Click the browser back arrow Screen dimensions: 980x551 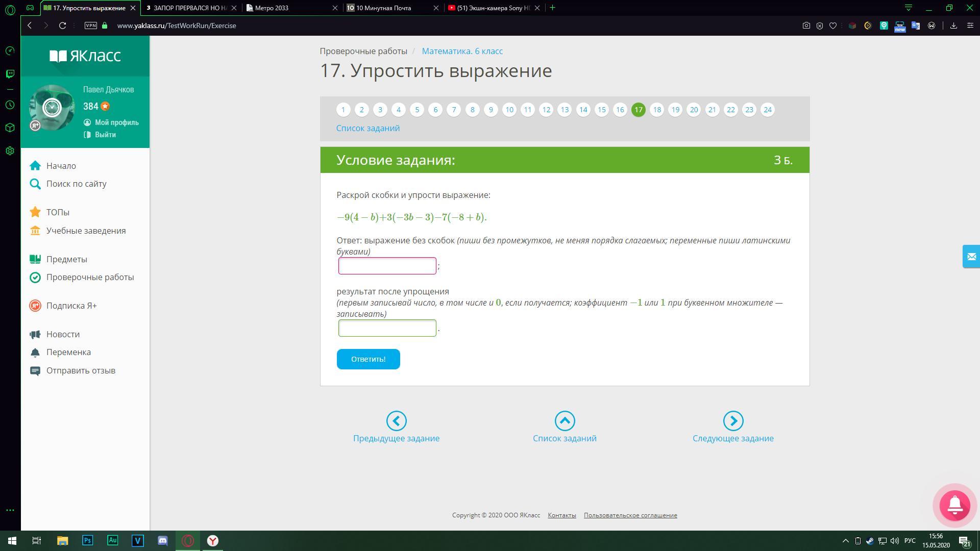coord(30,26)
